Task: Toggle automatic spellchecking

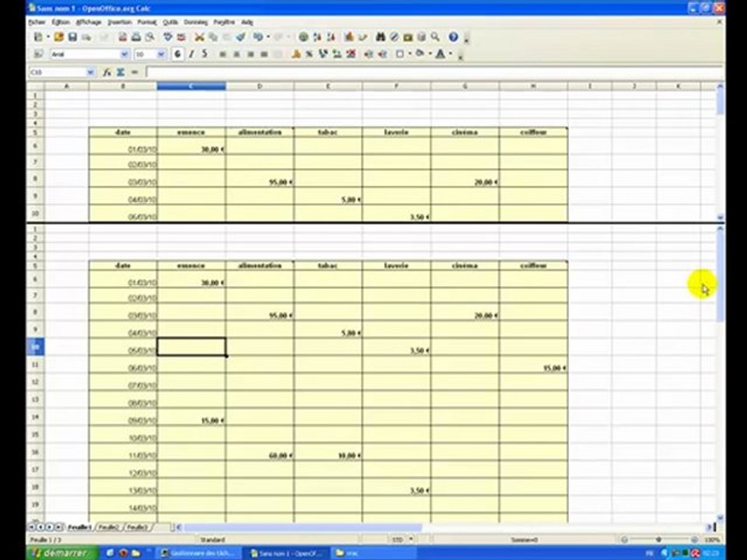Action: [x=181, y=37]
